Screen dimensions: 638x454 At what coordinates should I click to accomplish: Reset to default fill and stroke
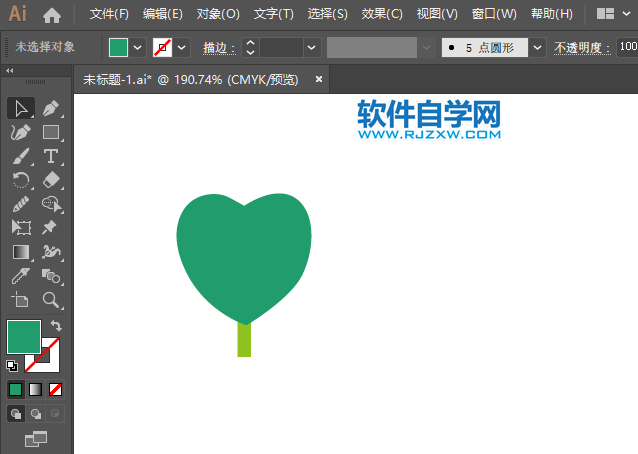coord(12,366)
